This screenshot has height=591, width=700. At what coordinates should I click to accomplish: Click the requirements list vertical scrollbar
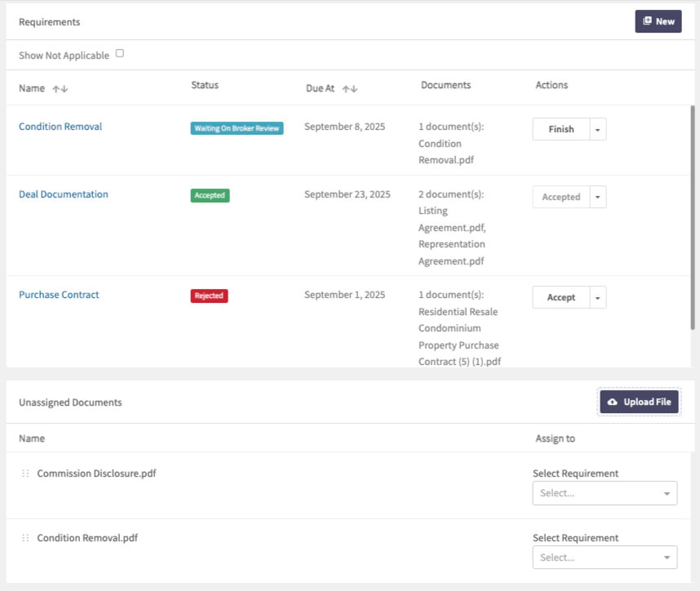[x=693, y=216]
